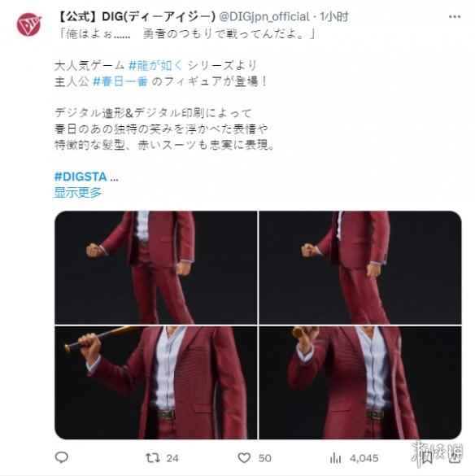This screenshot has height=476, width=475.
Task: Select the retweet count 24
Action: [x=172, y=458]
